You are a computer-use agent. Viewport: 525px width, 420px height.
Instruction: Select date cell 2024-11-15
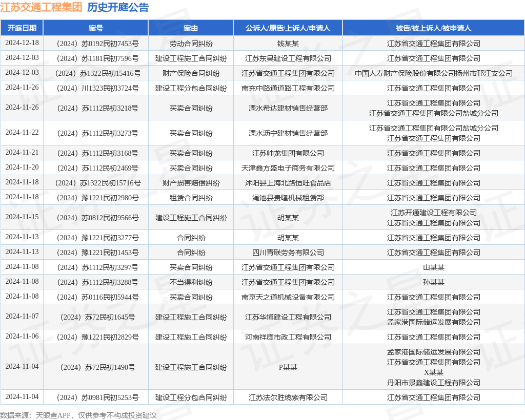(x=22, y=217)
